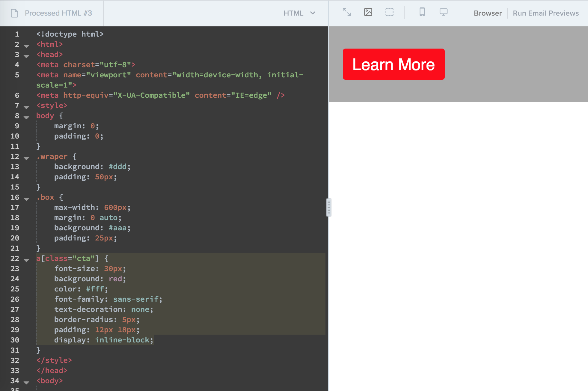
Task: Collapse the style tag on line 7
Action: pos(26,107)
